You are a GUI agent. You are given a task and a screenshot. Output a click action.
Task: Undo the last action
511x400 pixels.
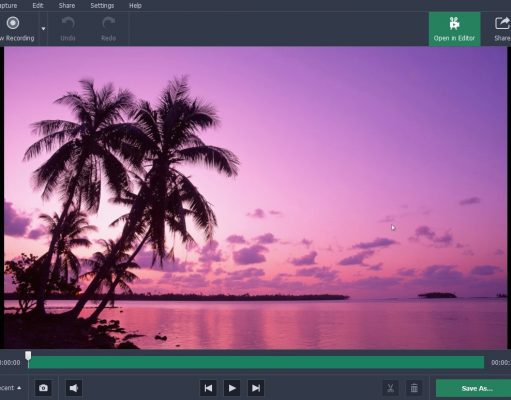[68, 29]
